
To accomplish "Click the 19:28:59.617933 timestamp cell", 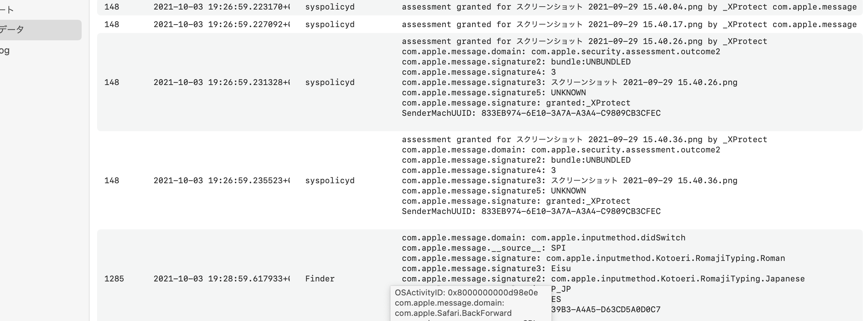I will coord(221,279).
